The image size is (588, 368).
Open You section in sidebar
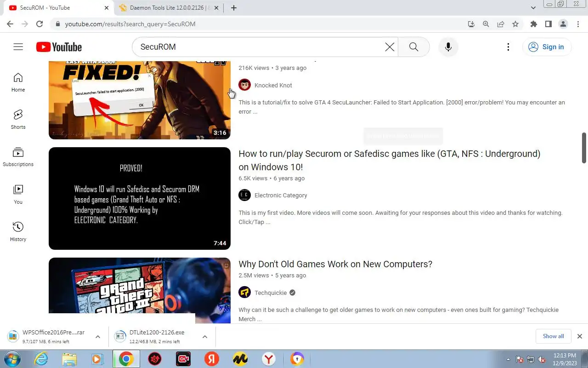[x=18, y=195]
